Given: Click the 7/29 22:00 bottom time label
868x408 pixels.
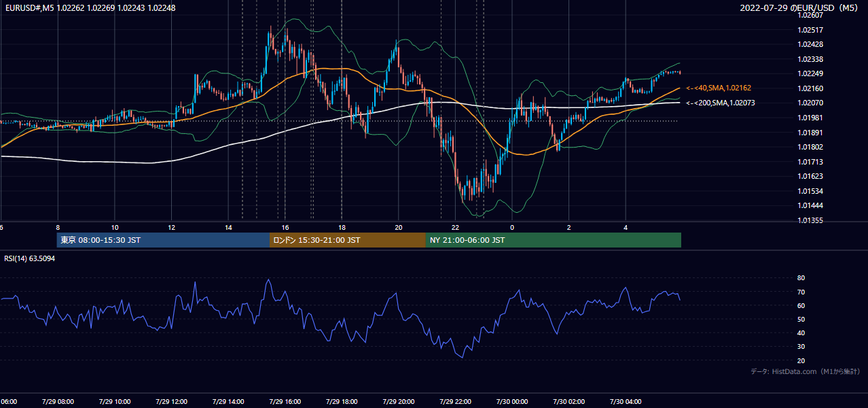Looking at the screenshot, I should (x=455, y=402).
